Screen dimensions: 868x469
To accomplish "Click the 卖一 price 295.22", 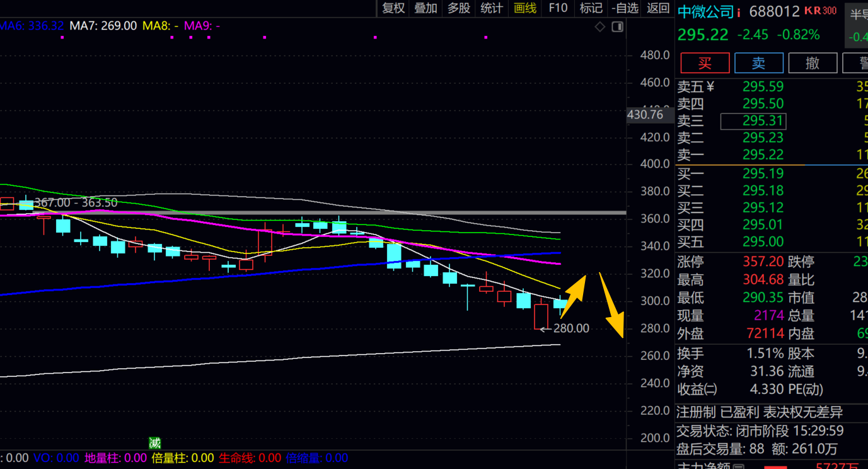I will pos(763,155).
